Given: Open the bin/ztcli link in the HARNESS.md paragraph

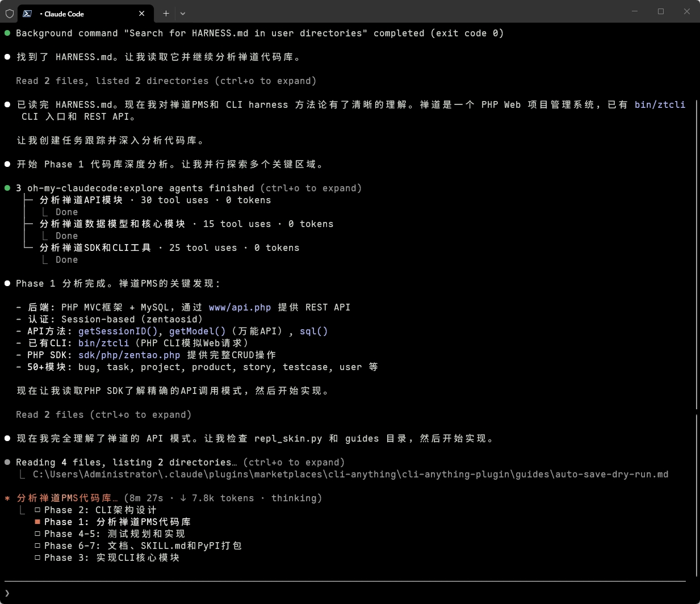Looking at the screenshot, I should 660,104.
